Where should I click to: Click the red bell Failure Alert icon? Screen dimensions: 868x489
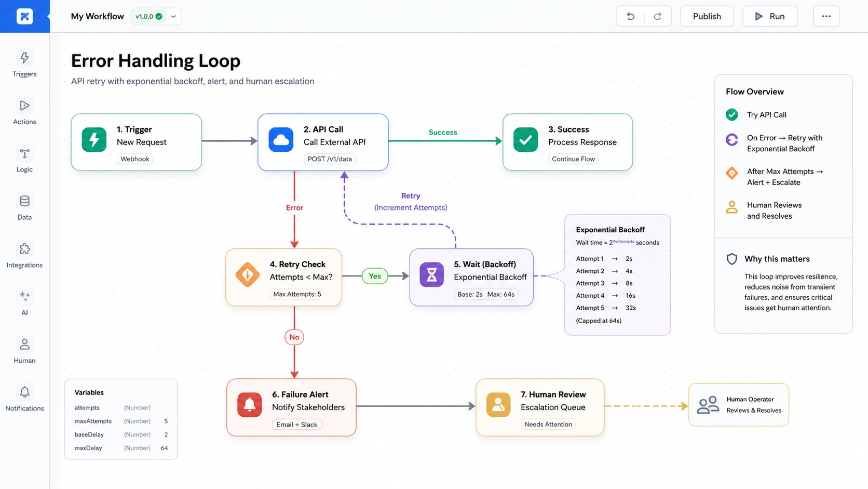tap(249, 404)
